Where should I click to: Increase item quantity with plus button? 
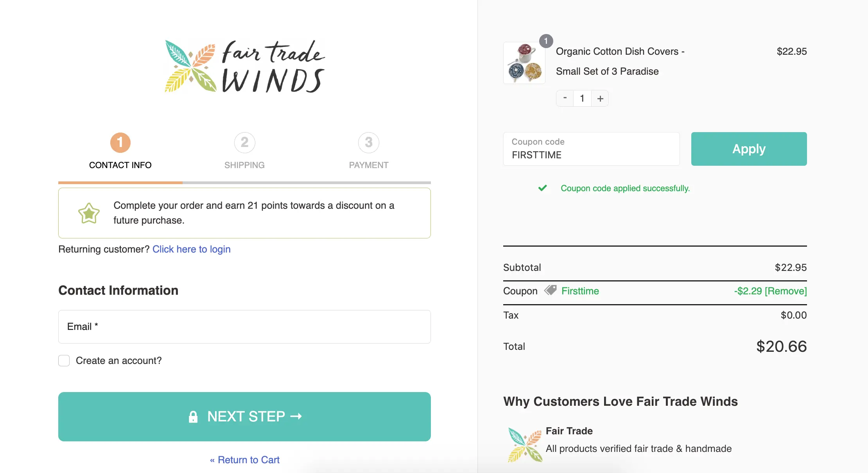pos(600,98)
